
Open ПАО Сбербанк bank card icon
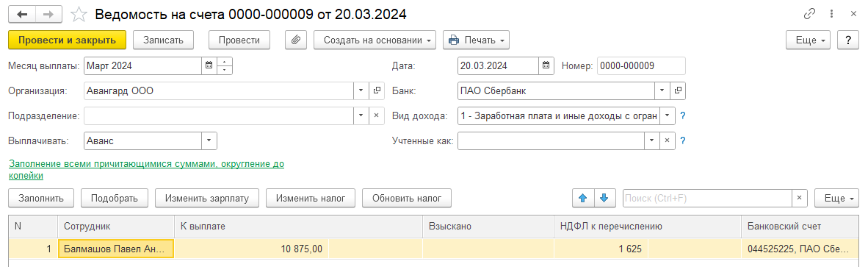pos(678,91)
